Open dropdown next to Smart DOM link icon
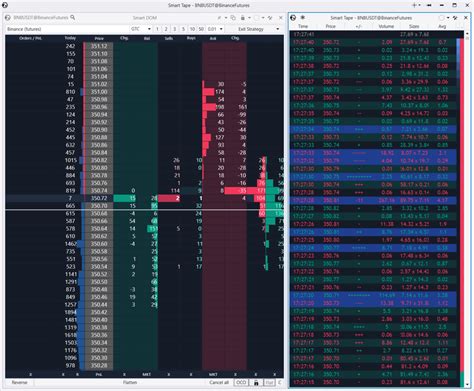The width and height of the screenshot is (474, 391). (226, 18)
